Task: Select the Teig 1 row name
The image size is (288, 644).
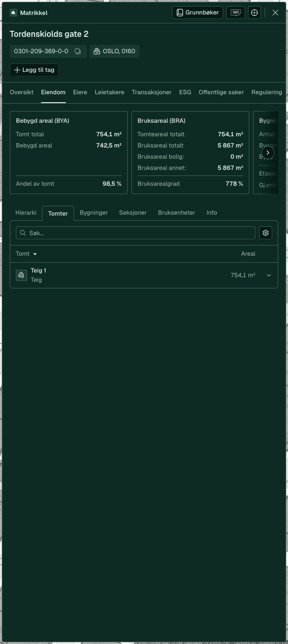Action: pos(38,271)
